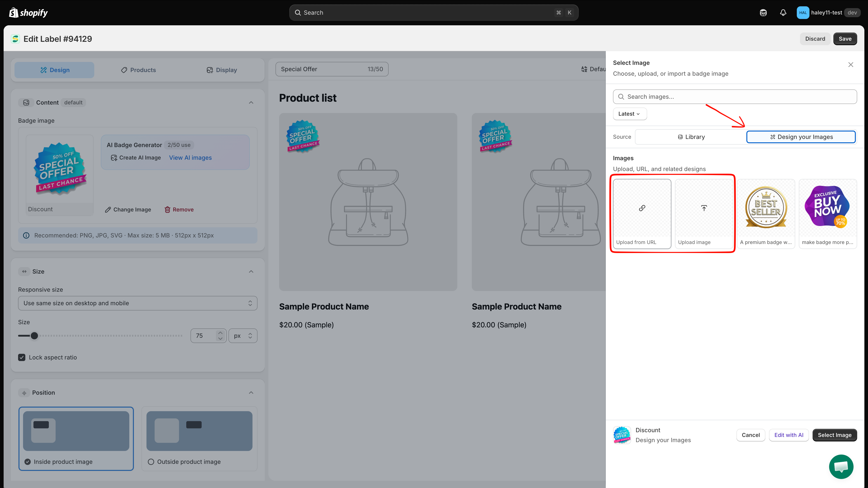Switch source to Design your Images

(x=801, y=137)
